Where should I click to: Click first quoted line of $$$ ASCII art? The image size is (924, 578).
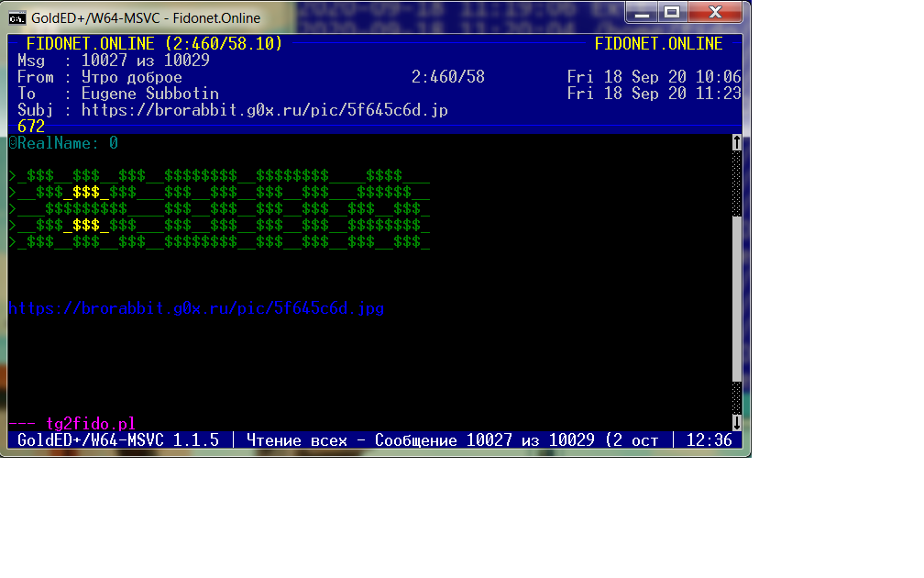coord(219,176)
